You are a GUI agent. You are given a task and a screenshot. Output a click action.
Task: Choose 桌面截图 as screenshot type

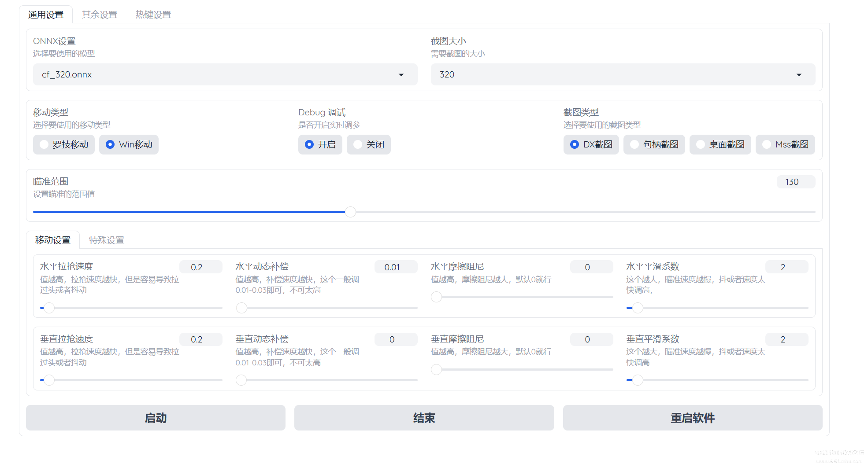tap(720, 145)
